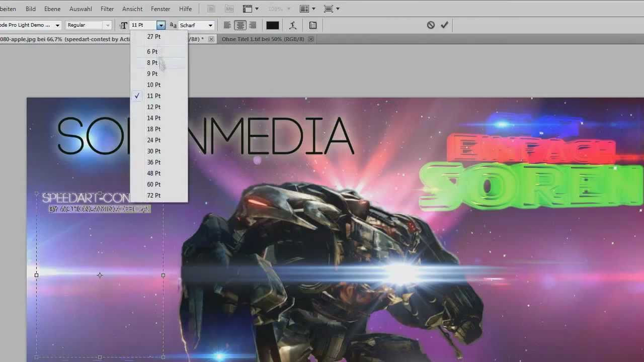The image size is (644, 362).
Task: Click the font size T icon
Action: (x=123, y=25)
